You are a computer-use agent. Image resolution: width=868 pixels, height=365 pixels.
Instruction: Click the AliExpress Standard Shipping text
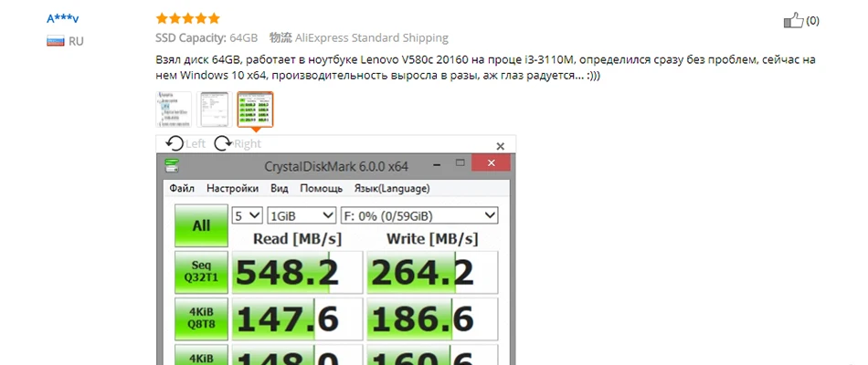(372, 38)
